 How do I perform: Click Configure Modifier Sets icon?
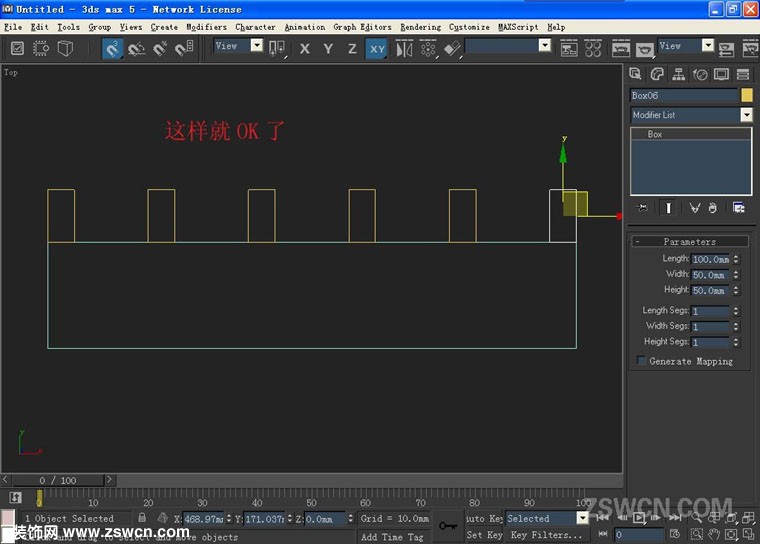(739, 208)
